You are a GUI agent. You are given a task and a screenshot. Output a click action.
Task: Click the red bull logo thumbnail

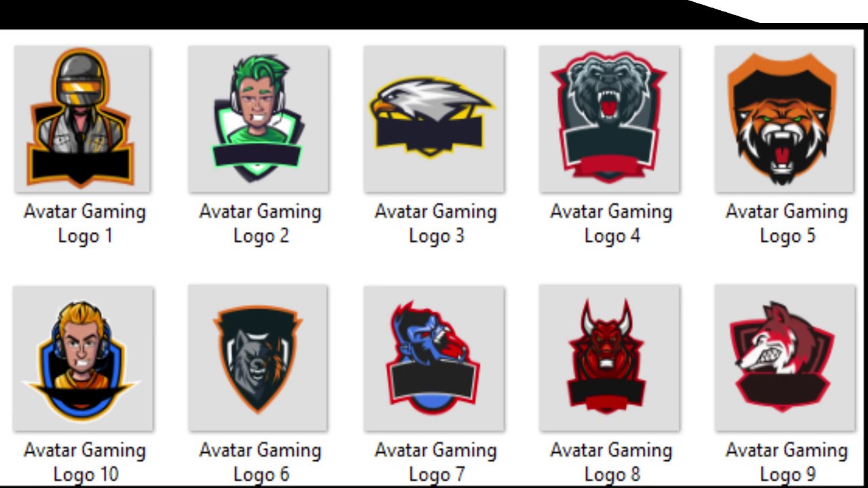[609, 358]
